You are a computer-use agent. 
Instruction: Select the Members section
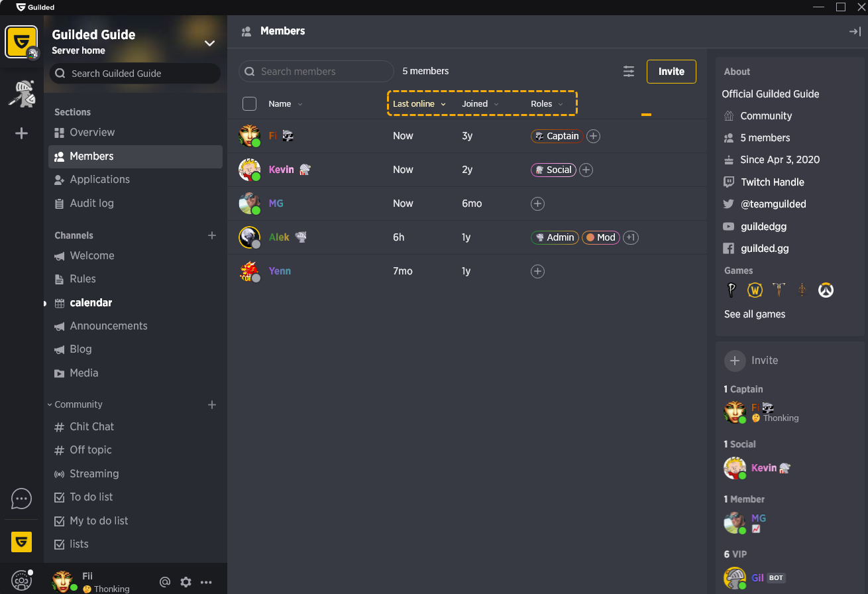(x=135, y=156)
